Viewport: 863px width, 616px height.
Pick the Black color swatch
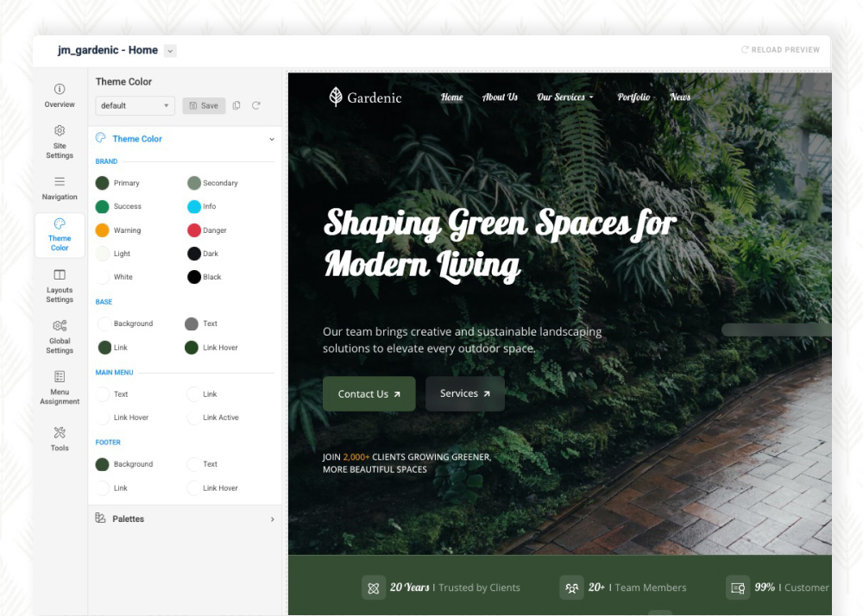(193, 277)
